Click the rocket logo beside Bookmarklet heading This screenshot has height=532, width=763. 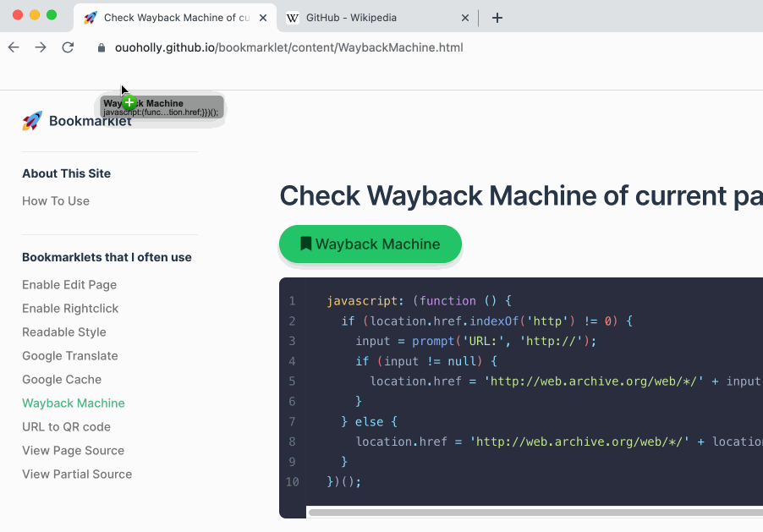pyautogui.click(x=31, y=120)
